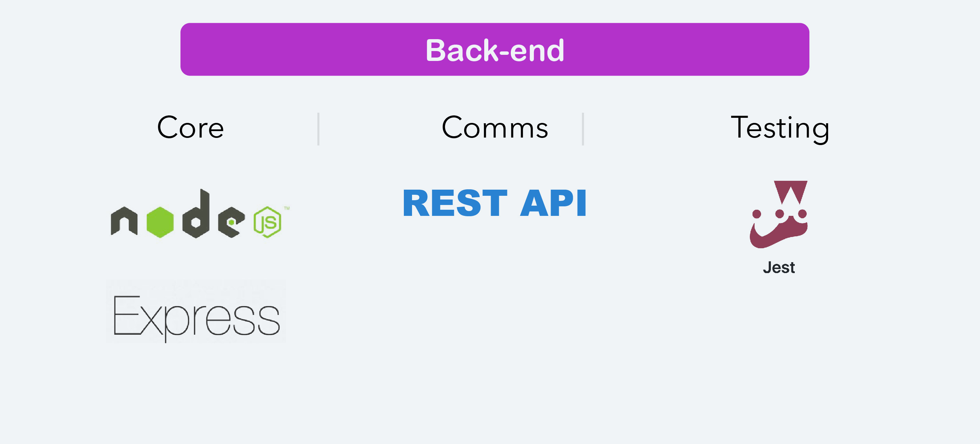Click the Node.js logo
This screenshot has width=980, height=444.
click(200, 214)
